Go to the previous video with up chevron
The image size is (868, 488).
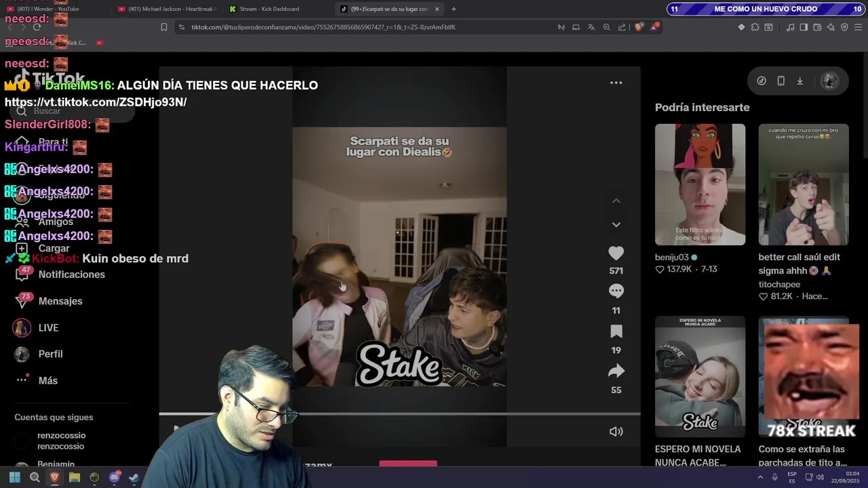pyautogui.click(x=616, y=201)
